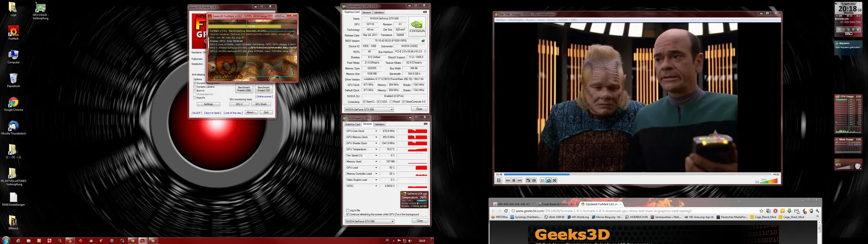Show the VLC playlist

click(x=542, y=180)
